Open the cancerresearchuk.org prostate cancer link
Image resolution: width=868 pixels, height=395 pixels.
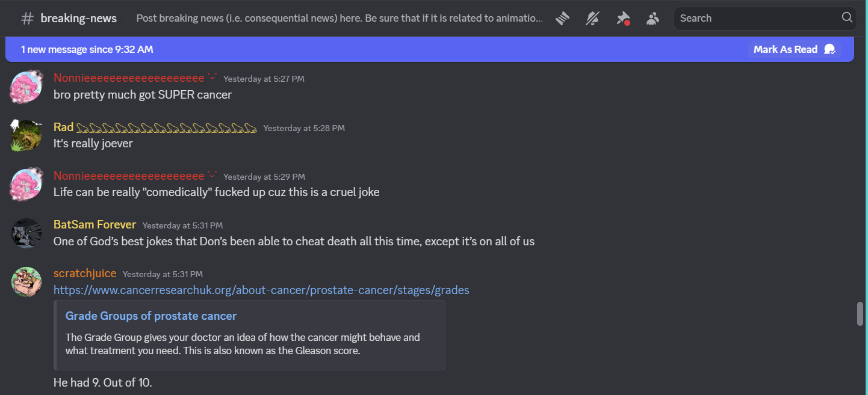(x=261, y=290)
